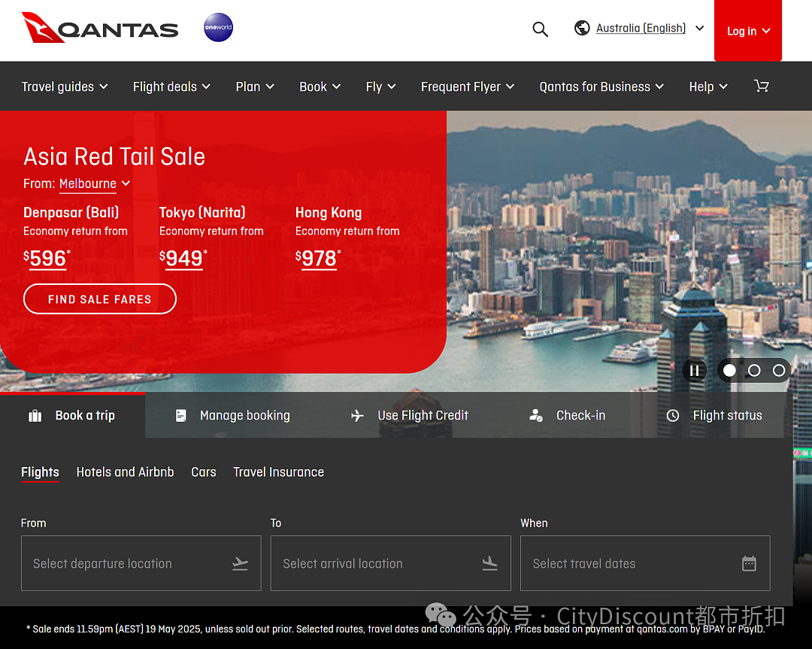
Task: Expand the Plan menu
Action: point(255,86)
